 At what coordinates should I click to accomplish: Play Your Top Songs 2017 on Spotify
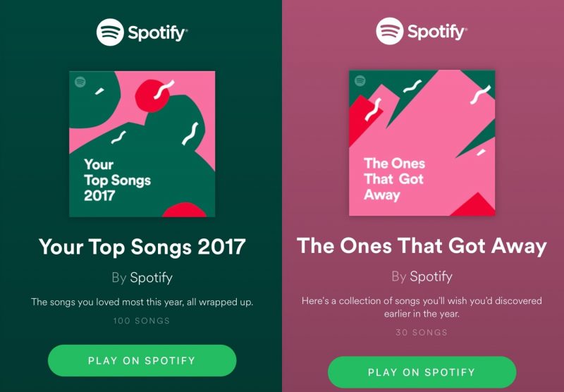(x=142, y=360)
